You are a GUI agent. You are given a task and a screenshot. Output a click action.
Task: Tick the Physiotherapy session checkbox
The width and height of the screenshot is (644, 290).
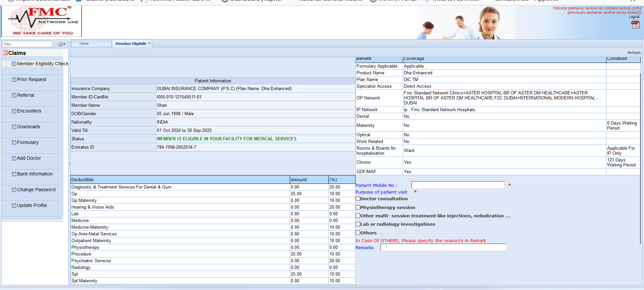pos(358,207)
